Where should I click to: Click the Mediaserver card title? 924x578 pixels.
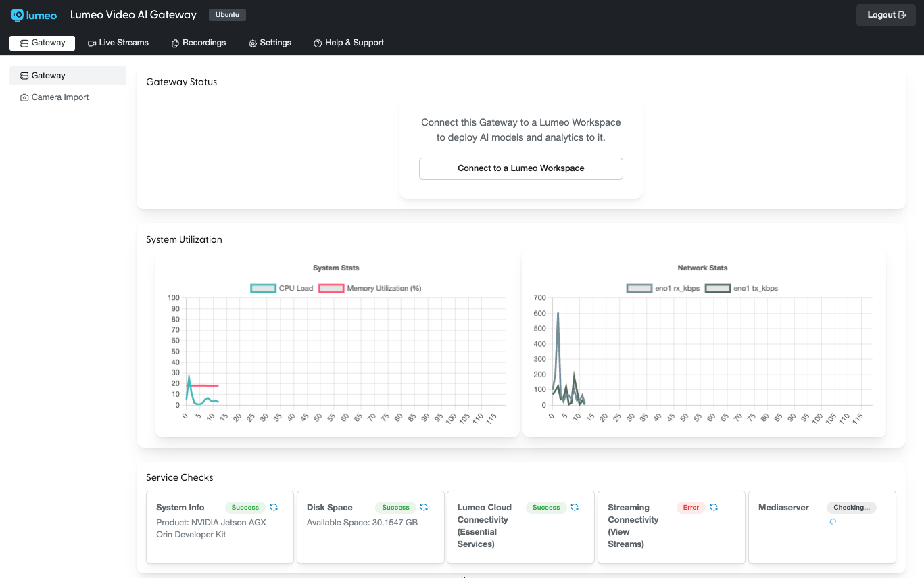[x=783, y=508]
